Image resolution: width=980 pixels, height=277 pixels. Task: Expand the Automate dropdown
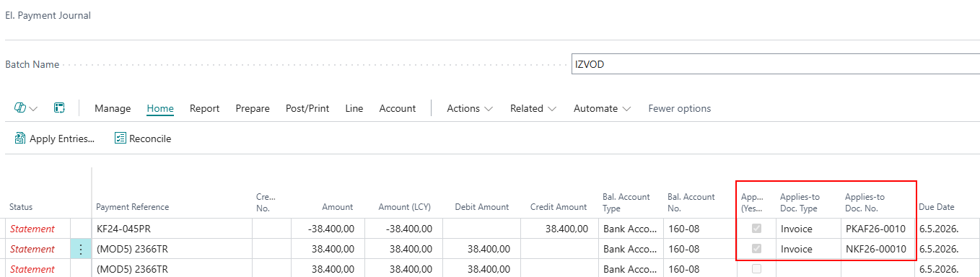[603, 108]
